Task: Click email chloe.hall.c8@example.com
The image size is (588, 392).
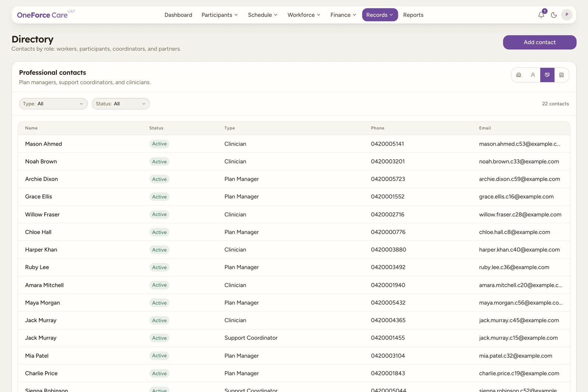Action: click(x=514, y=232)
